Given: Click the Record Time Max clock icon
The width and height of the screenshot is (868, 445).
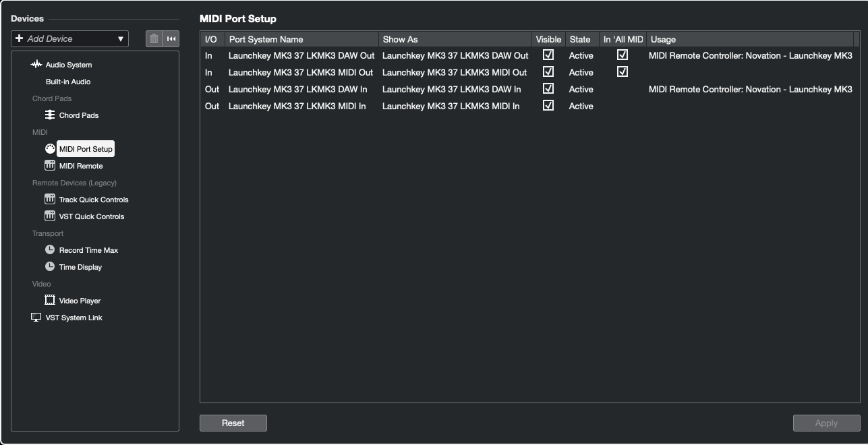Looking at the screenshot, I should [x=50, y=250].
